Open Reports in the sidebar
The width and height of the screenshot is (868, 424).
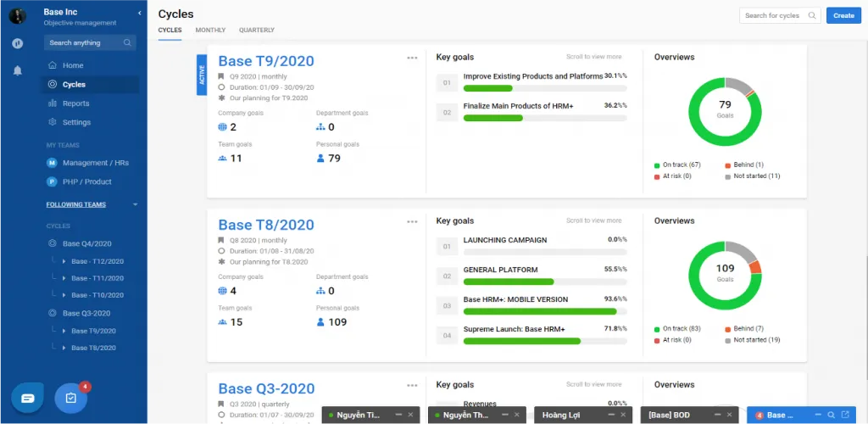coord(75,103)
